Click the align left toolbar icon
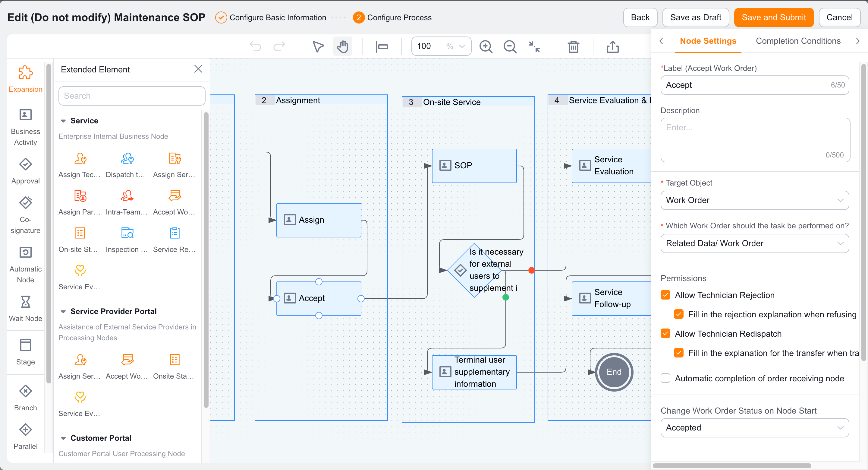 point(382,46)
